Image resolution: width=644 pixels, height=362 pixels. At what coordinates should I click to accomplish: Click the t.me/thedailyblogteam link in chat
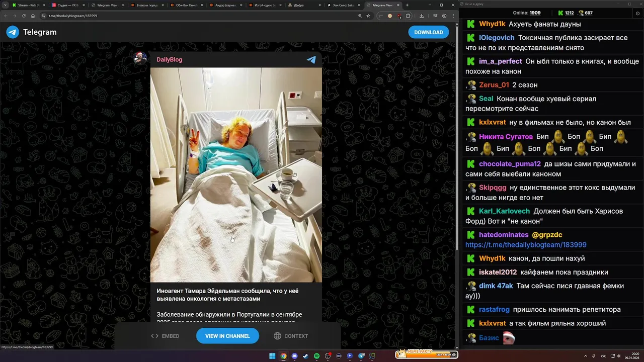point(526,245)
